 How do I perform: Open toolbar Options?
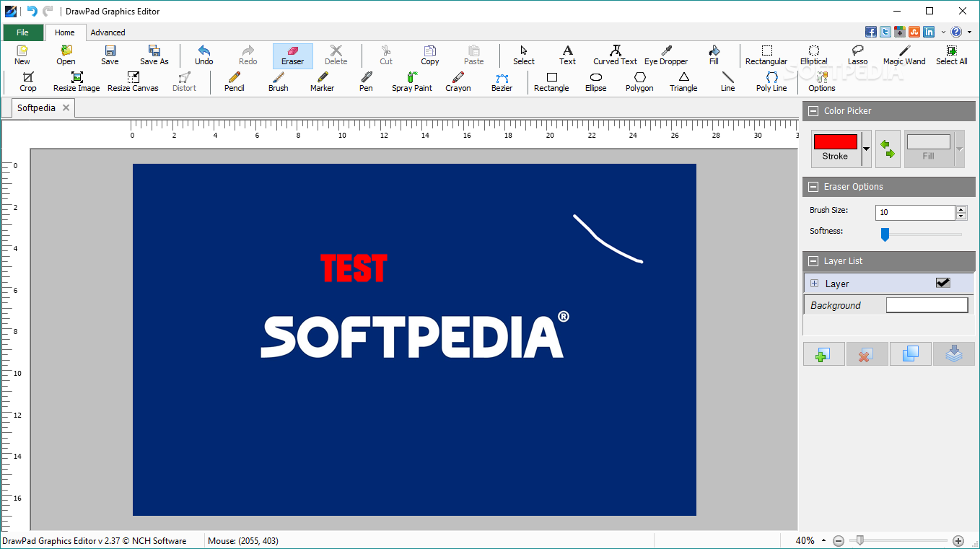click(821, 82)
